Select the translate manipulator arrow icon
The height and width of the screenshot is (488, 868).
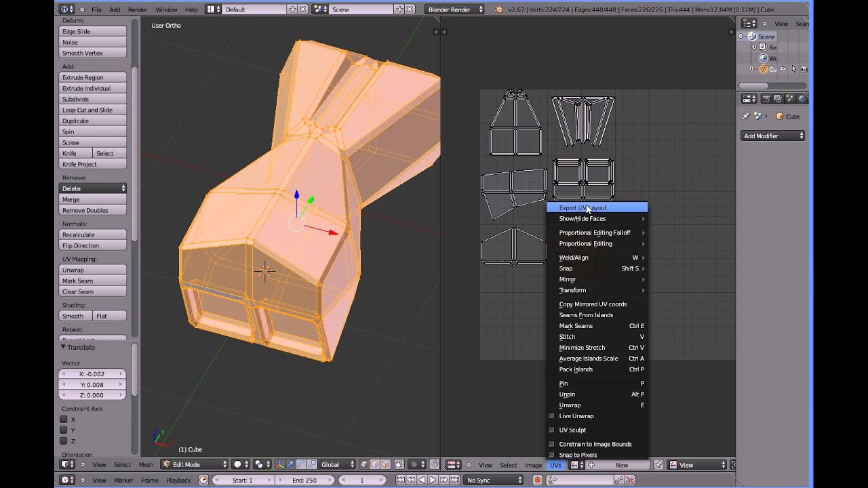pyautogui.click(x=290, y=464)
